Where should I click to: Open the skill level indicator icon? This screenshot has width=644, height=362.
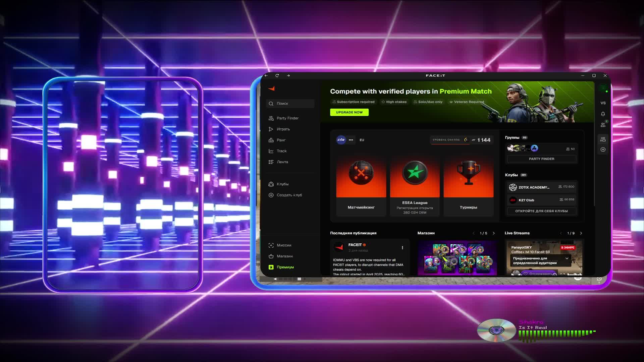pos(466,140)
